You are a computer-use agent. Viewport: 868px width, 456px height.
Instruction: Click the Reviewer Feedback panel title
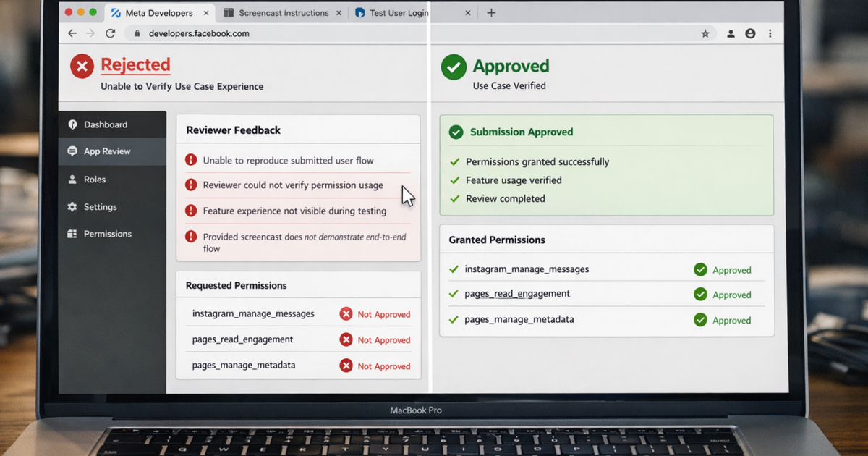click(x=233, y=130)
